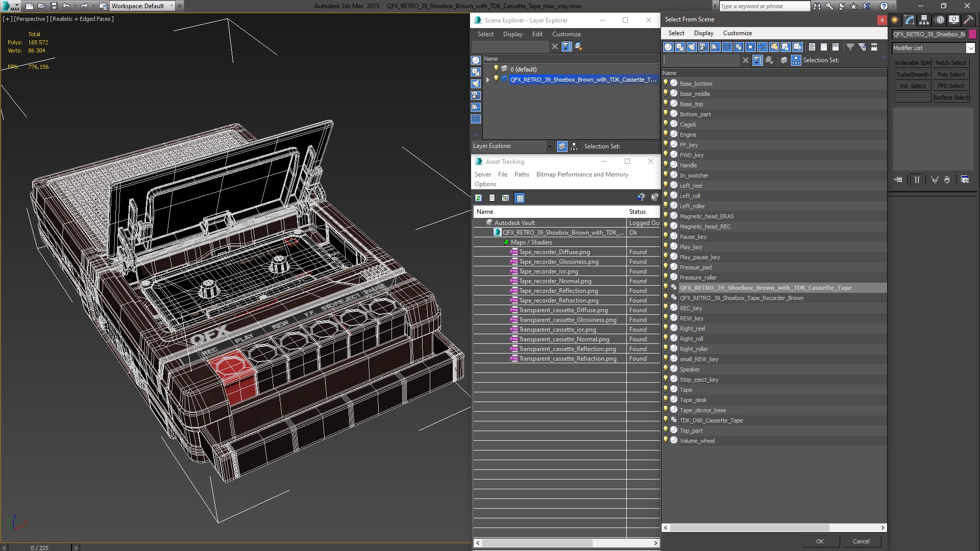Click the TurboSmooth modifier button

[x=912, y=74]
